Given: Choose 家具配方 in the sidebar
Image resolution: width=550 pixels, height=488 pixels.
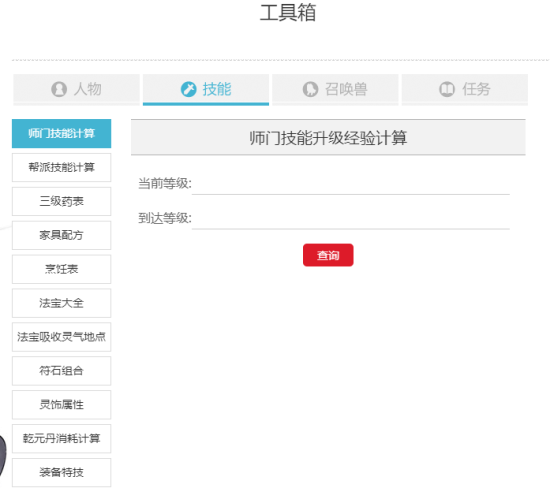Looking at the screenshot, I should coord(61,235).
